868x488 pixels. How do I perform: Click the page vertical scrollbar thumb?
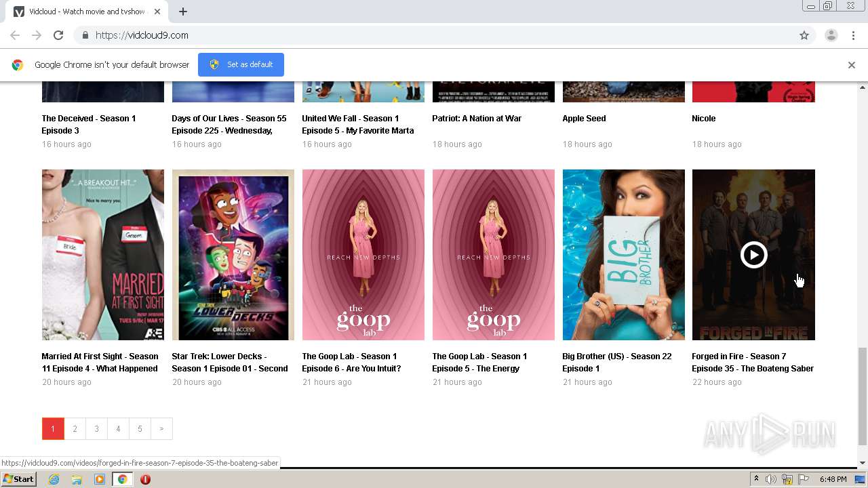(863, 396)
